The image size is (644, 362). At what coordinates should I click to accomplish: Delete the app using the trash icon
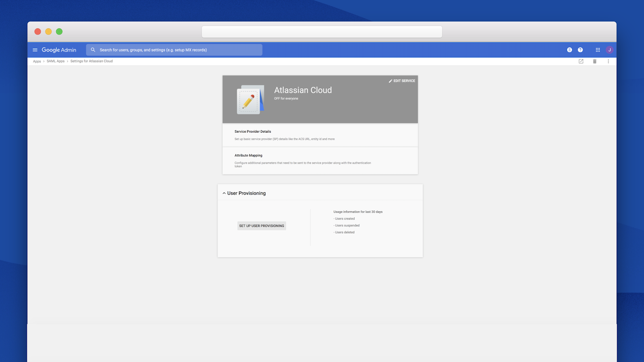pyautogui.click(x=594, y=61)
